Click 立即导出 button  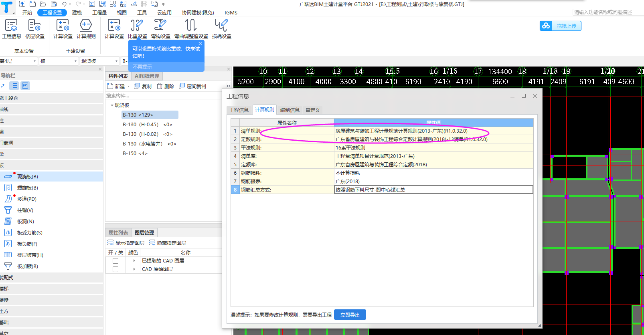pyautogui.click(x=350, y=315)
